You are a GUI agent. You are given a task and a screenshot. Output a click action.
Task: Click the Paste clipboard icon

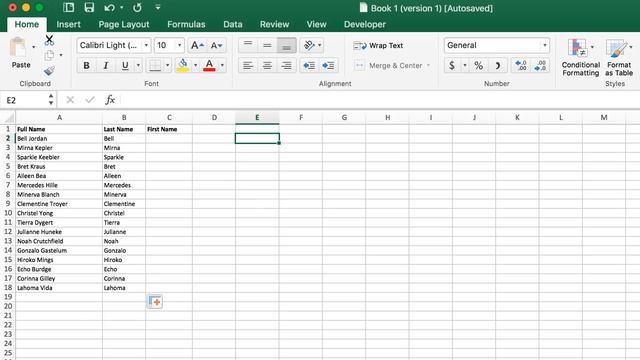click(18, 47)
